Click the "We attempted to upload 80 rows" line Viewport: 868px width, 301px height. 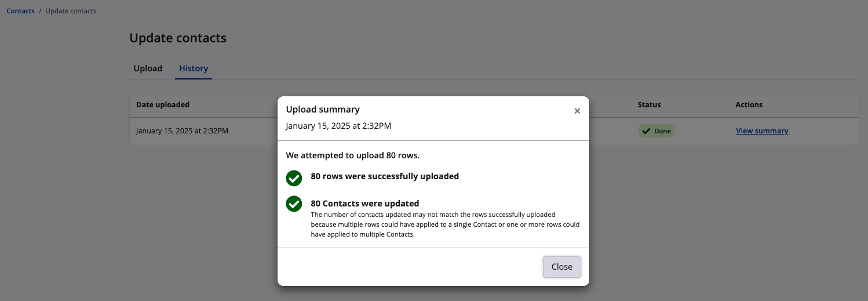tap(353, 155)
